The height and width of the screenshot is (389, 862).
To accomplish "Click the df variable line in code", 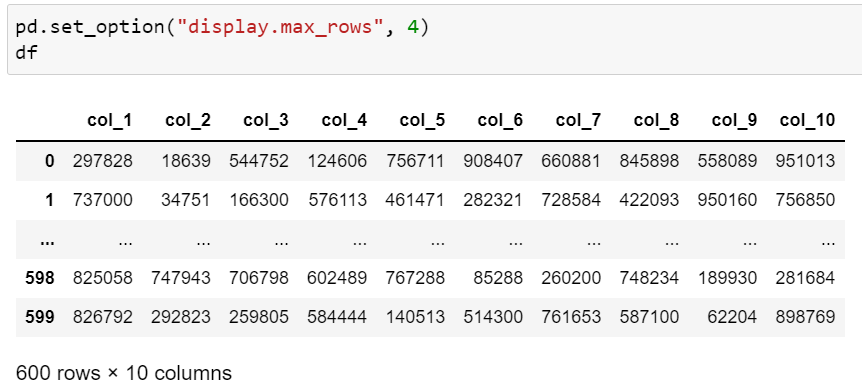I will (26, 53).
